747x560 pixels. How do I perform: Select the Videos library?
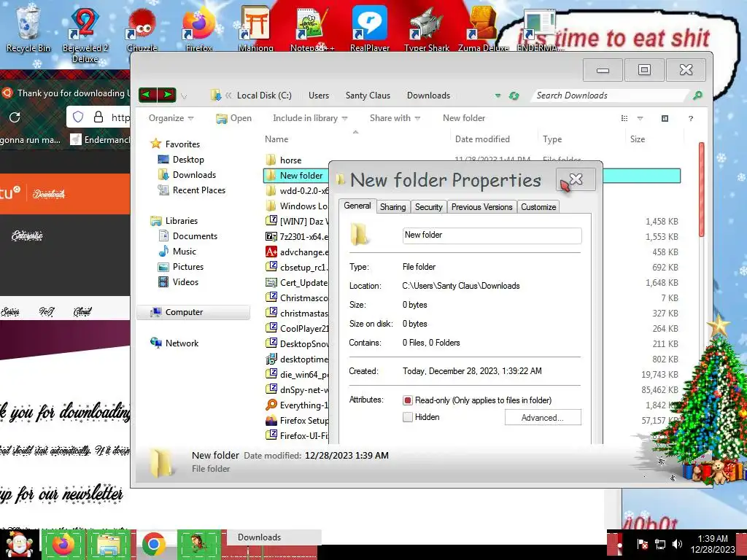[178, 282]
